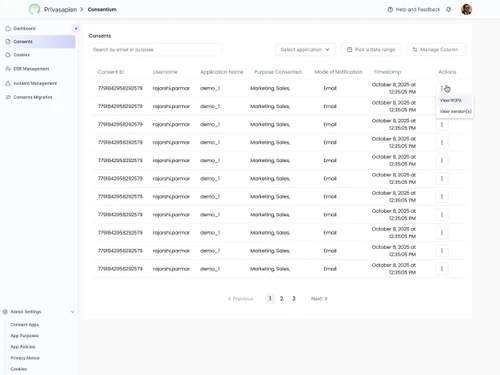500x375 pixels.
Task: Click the notification bell icon
Action: (449, 9)
